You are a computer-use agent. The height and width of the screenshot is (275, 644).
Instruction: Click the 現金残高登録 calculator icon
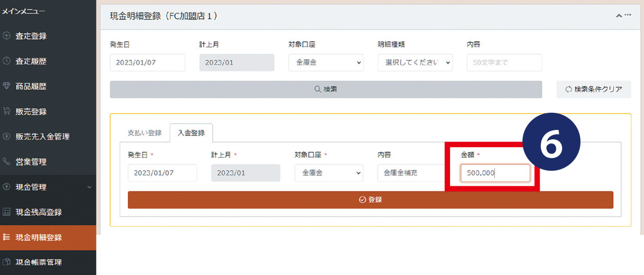tap(6, 212)
